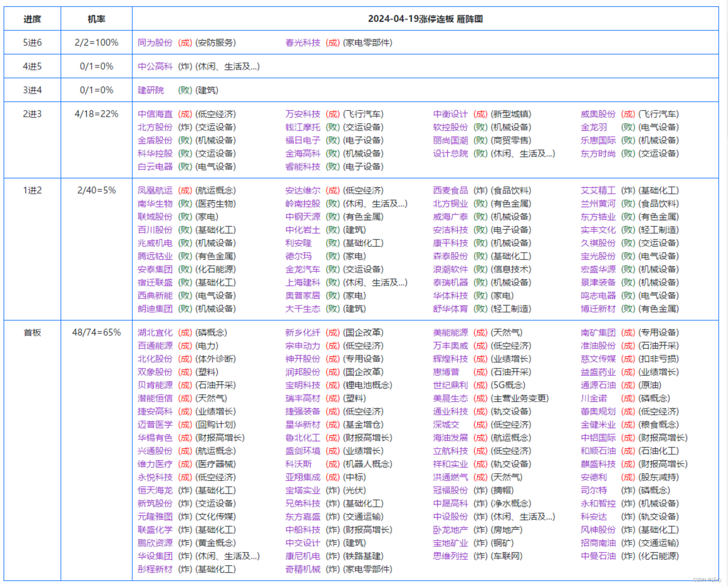Click (主营业务变更) tag beside 美晨生态
Viewport: 728px width, 586px height.
pos(520,398)
